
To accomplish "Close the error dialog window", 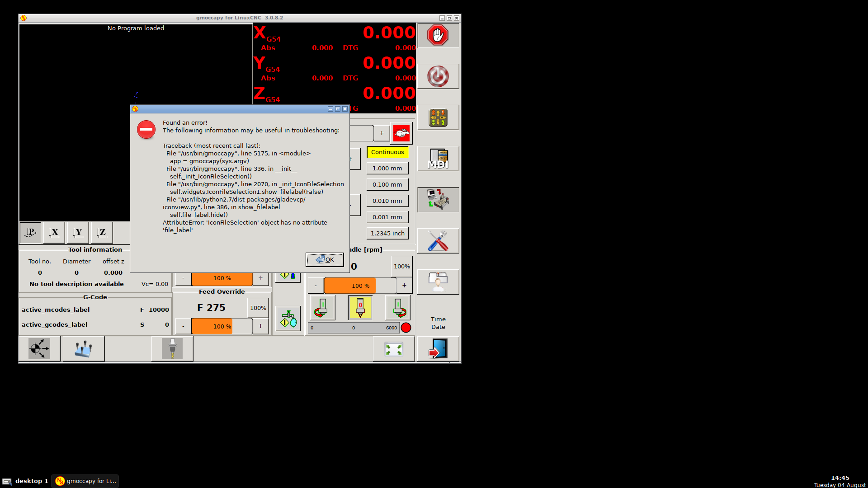I will [x=345, y=109].
